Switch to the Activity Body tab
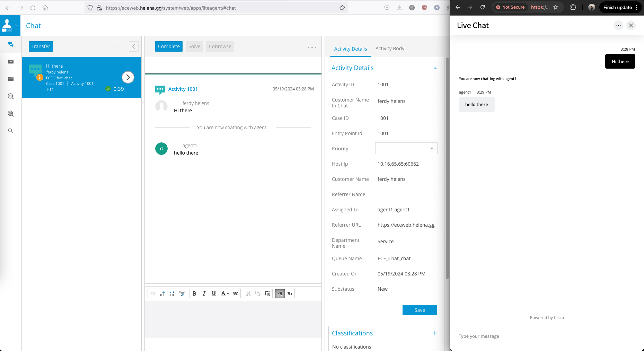The height and width of the screenshot is (351, 644). 390,49
